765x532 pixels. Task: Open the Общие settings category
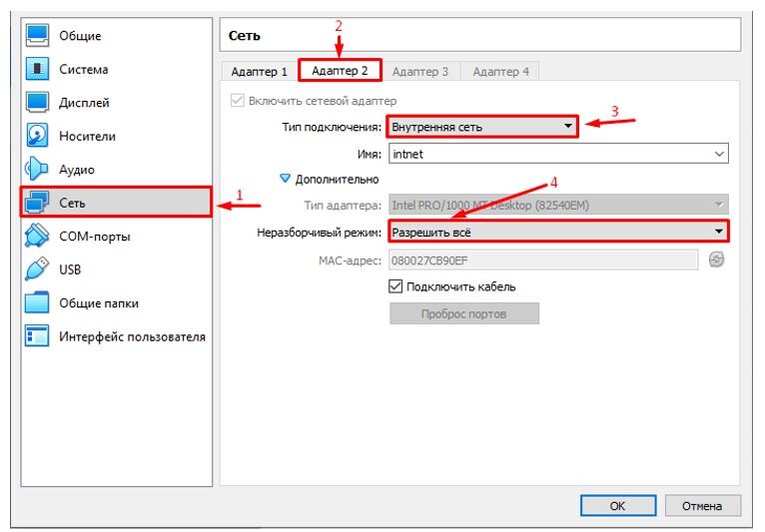coord(117,36)
